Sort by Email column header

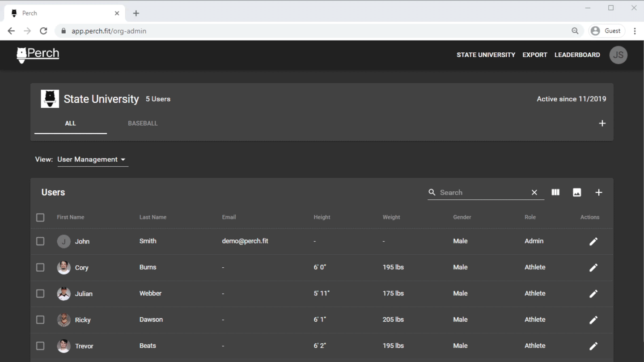coord(229,217)
